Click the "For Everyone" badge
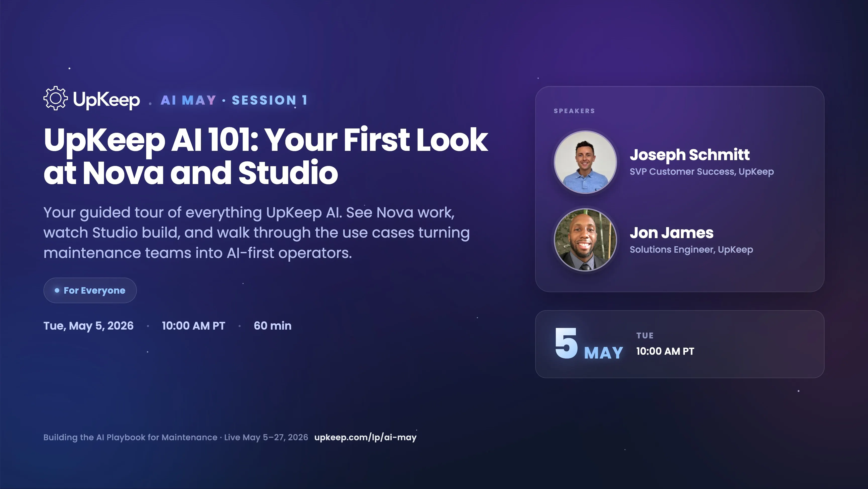The height and width of the screenshot is (489, 868). tap(90, 290)
